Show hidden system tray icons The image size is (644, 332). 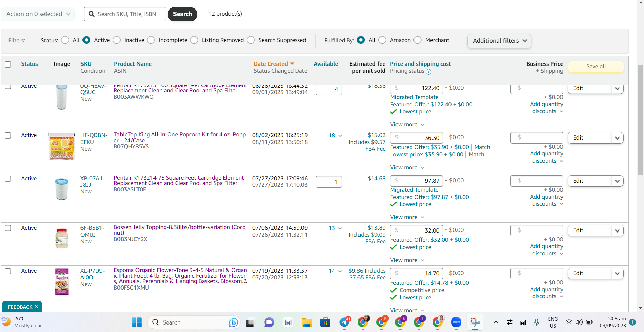click(x=496, y=322)
